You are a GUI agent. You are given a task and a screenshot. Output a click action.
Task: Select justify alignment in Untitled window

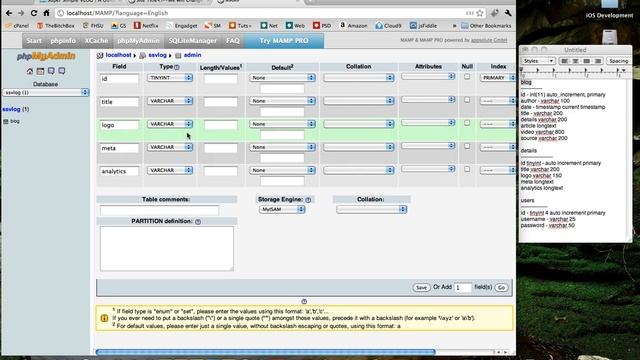click(598, 61)
